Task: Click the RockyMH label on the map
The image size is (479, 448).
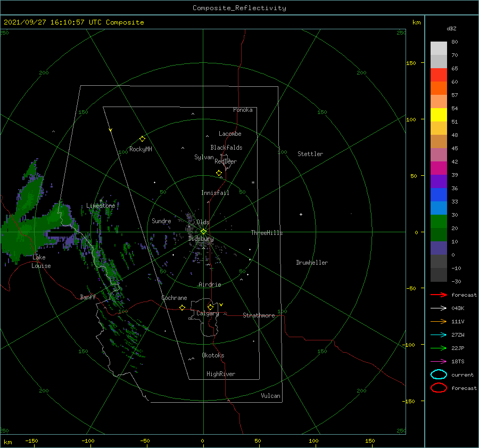Action: pyautogui.click(x=141, y=149)
